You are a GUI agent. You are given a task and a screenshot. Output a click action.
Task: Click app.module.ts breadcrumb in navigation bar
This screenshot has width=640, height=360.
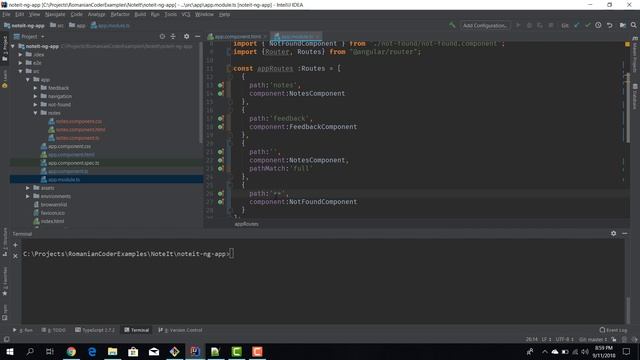(110, 25)
